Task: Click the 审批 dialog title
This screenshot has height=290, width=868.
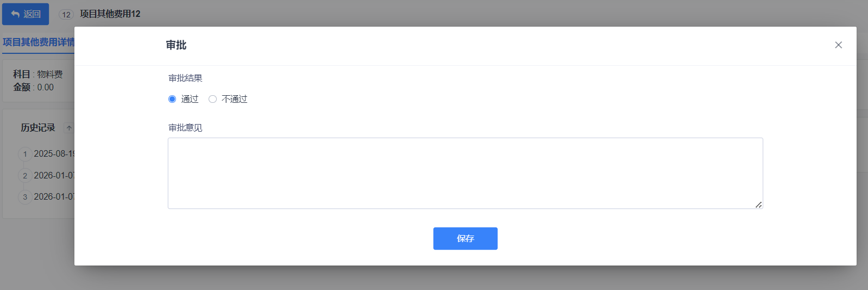Action: (177, 45)
